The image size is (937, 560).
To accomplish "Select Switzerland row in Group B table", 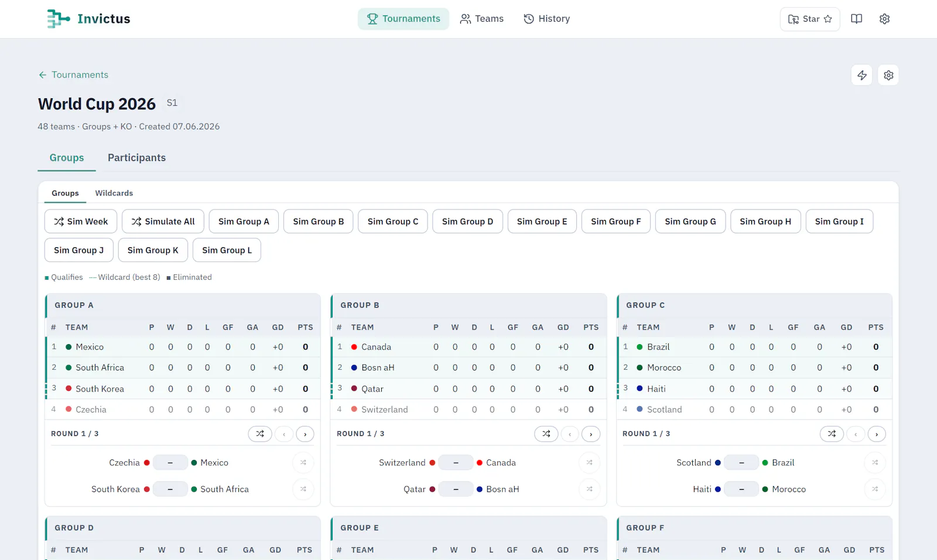I will pos(468,410).
